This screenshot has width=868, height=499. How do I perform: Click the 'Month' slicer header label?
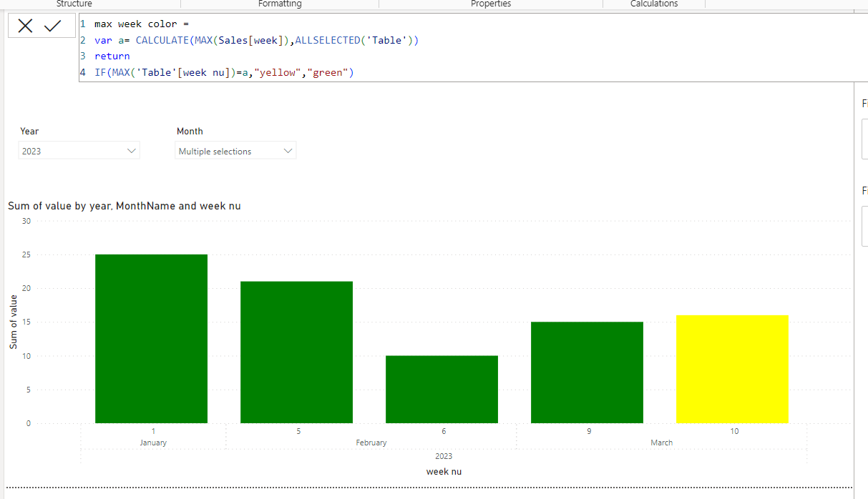tap(190, 131)
